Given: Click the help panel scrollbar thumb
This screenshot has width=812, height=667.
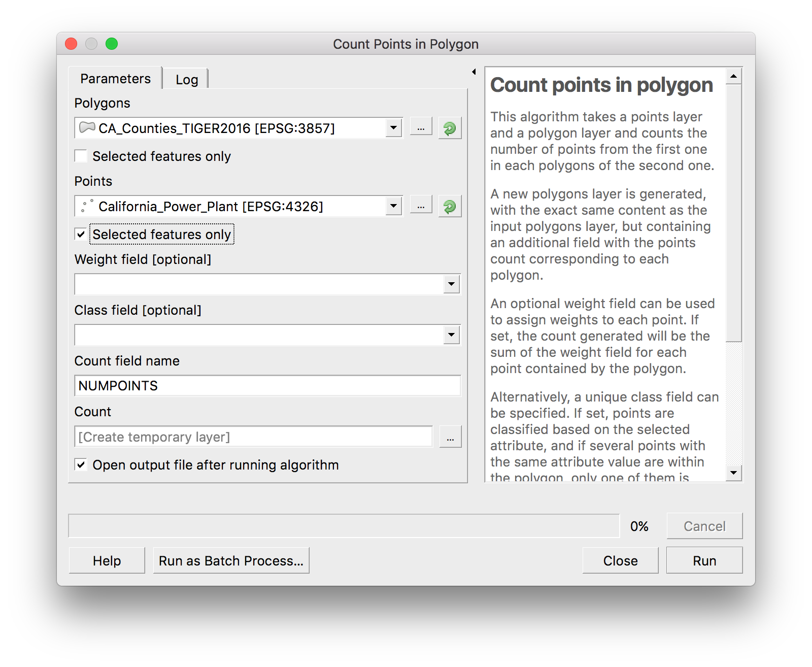Looking at the screenshot, I should [x=734, y=212].
